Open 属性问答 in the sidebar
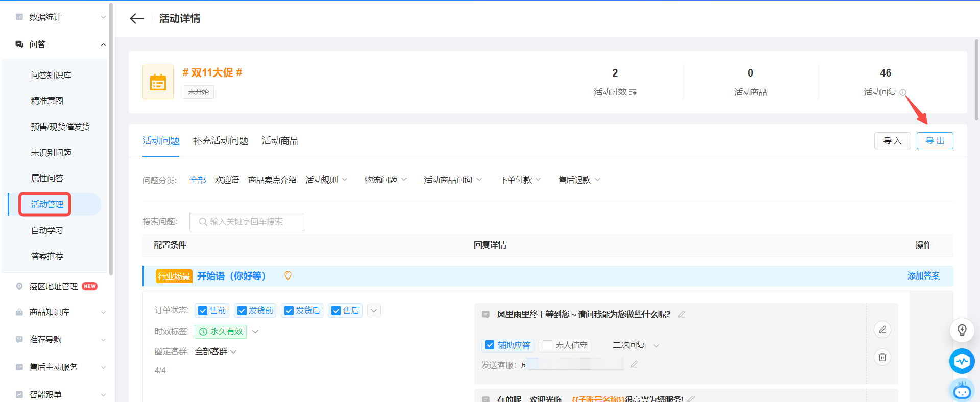Image resolution: width=980 pixels, height=402 pixels. 47,178
